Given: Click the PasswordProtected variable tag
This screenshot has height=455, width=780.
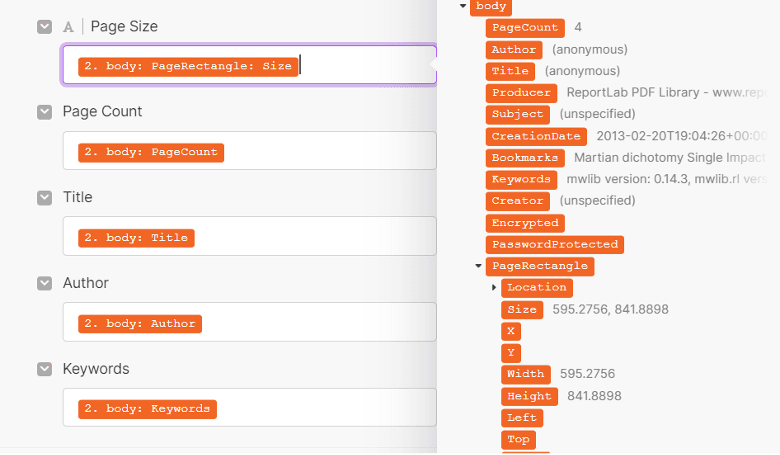Looking at the screenshot, I should [555, 245].
